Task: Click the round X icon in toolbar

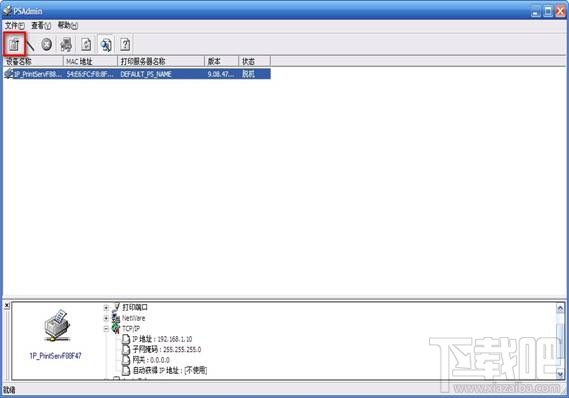Action: point(46,44)
